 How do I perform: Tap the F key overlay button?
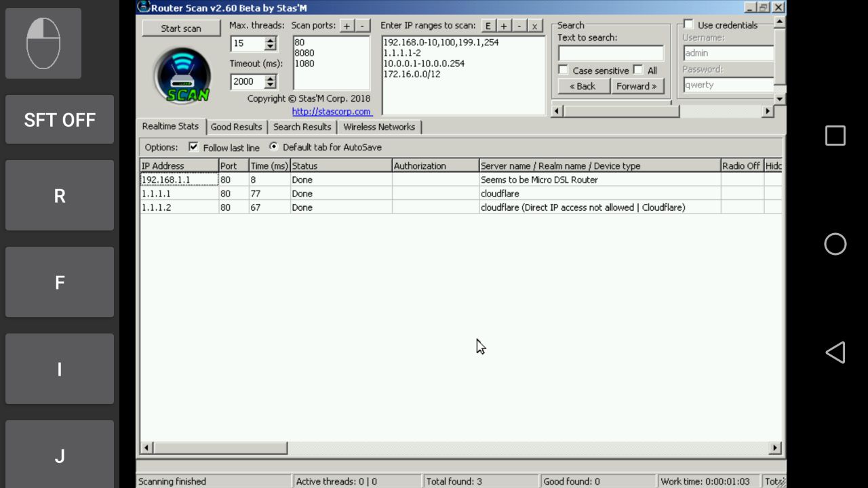pos(60,282)
